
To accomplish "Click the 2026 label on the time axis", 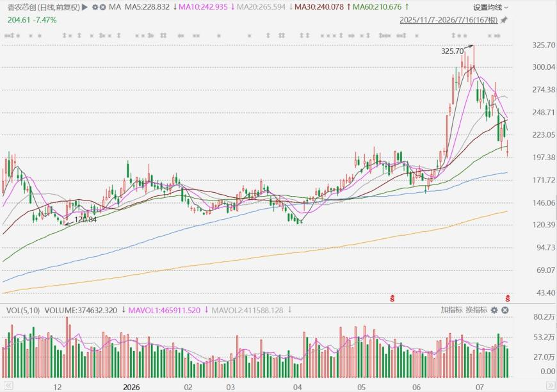I will click(x=131, y=387).
